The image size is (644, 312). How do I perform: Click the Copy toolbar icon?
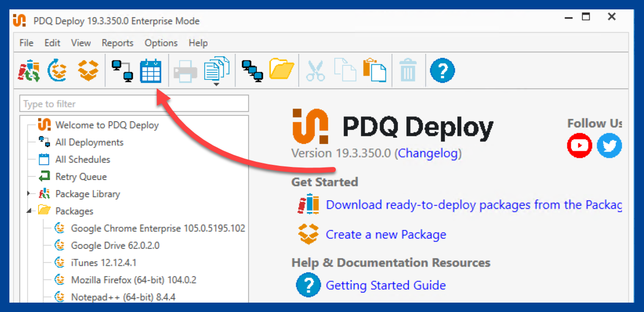click(345, 71)
